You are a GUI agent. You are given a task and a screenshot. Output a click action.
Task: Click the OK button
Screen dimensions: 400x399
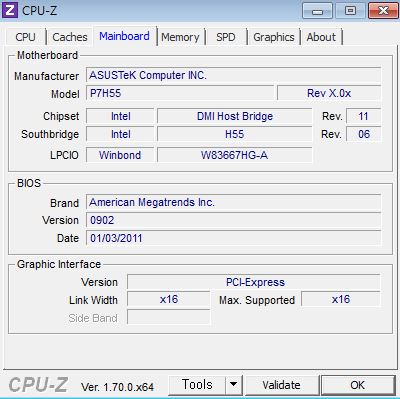coord(358,385)
